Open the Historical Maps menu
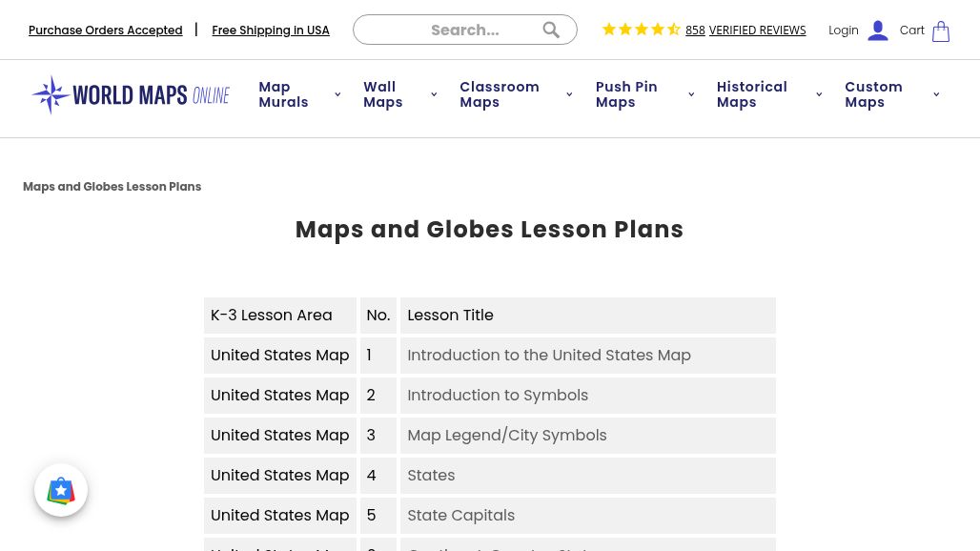980x551 pixels. pyautogui.click(x=752, y=94)
